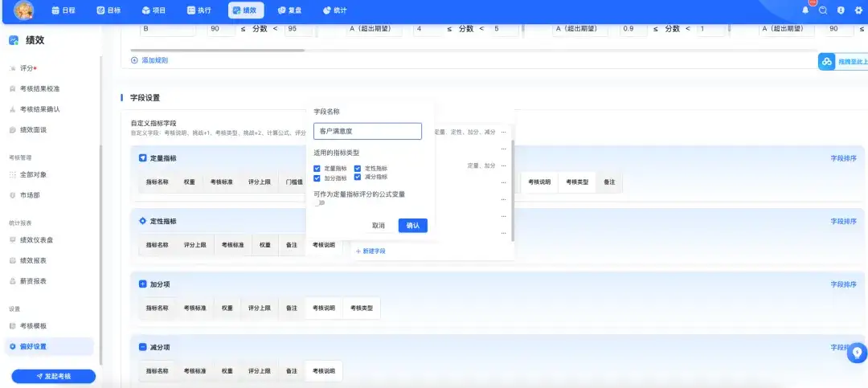Enable the 公式变量 toggle switch

point(320,203)
